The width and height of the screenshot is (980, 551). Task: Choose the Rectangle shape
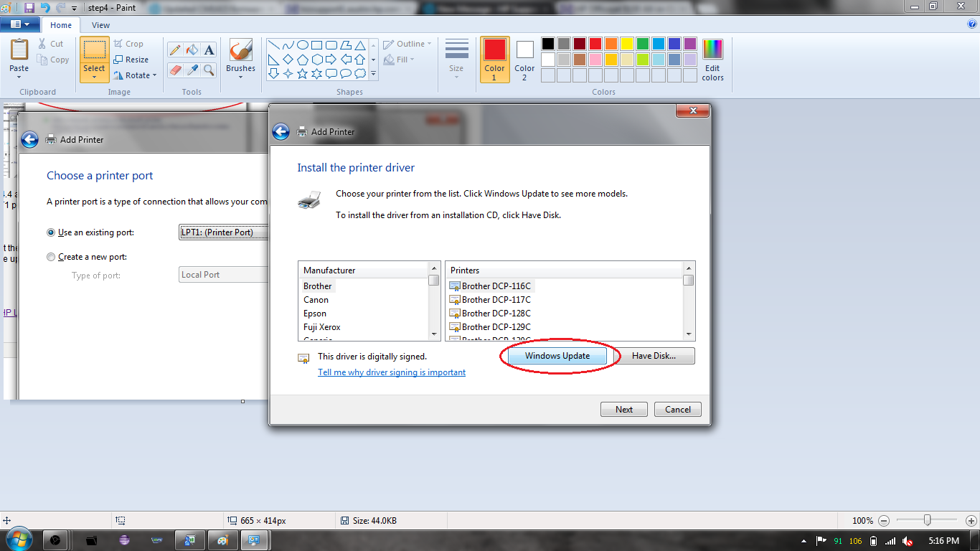[316, 44]
